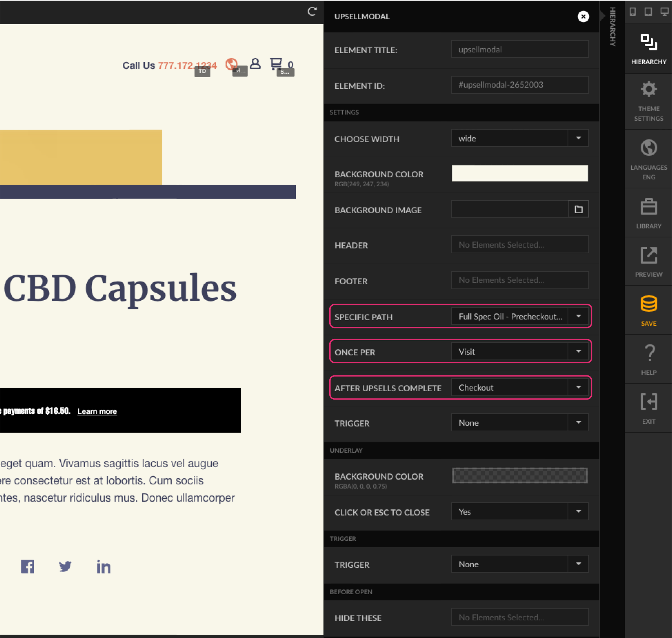Click the phone number 777.172.1234

(187, 65)
